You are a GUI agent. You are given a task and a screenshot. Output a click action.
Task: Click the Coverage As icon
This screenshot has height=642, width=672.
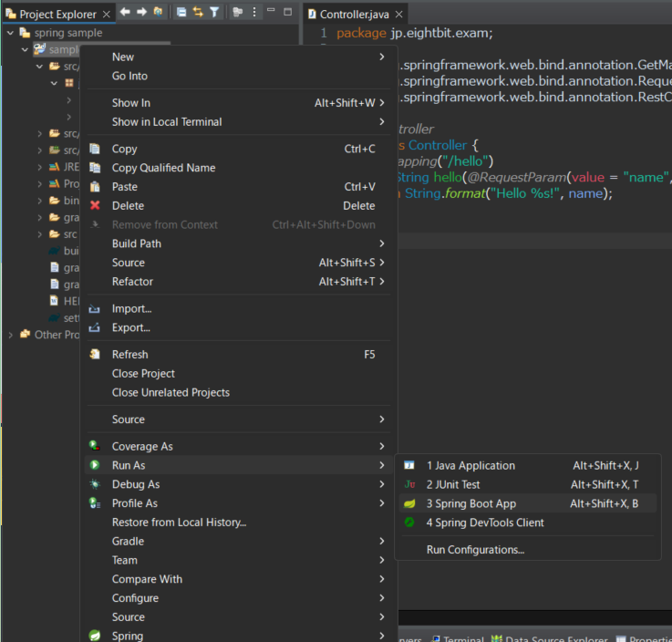tap(95, 446)
